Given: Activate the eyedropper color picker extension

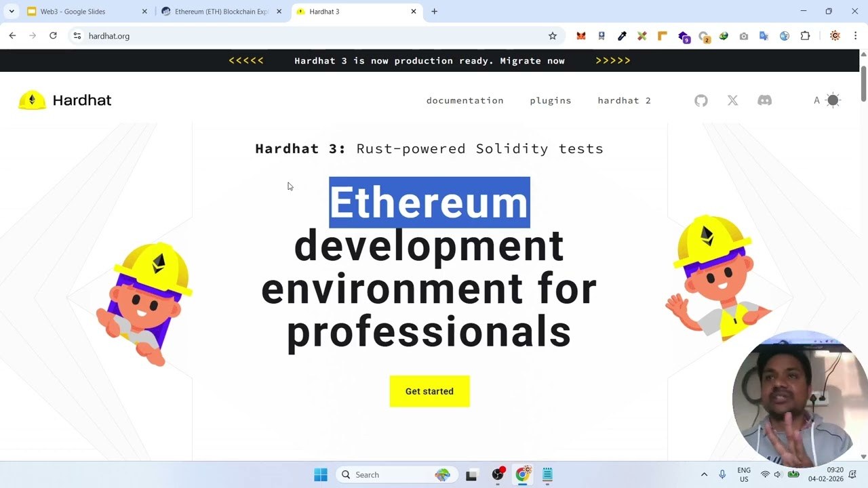Looking at the screenshot, I should tap(622, 36).
